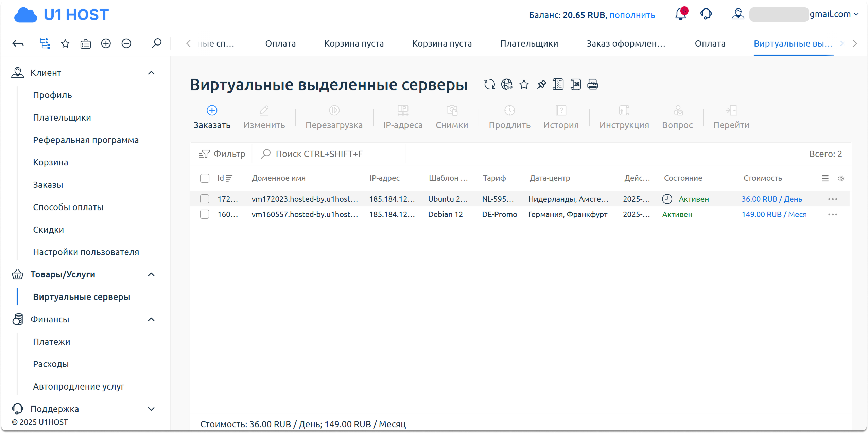Click the notifications bell icon
This screenshot has height=433, width=868.
click(x=680, y=14)
